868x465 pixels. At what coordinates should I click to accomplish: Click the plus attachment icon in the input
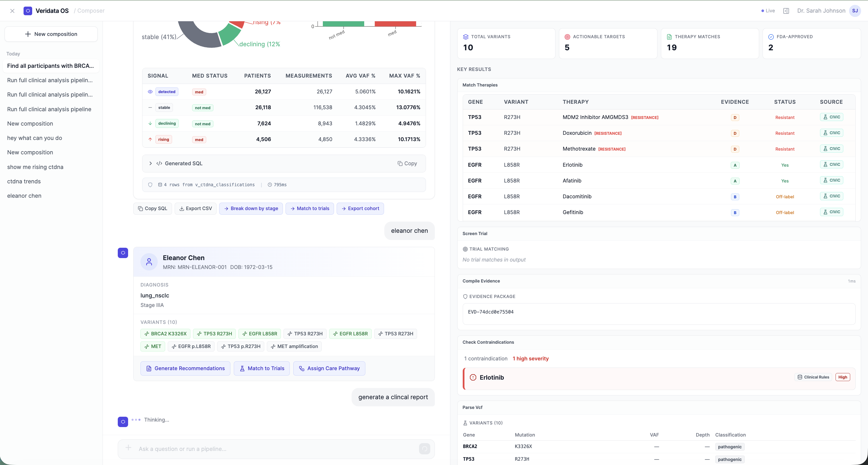point(128,448)
